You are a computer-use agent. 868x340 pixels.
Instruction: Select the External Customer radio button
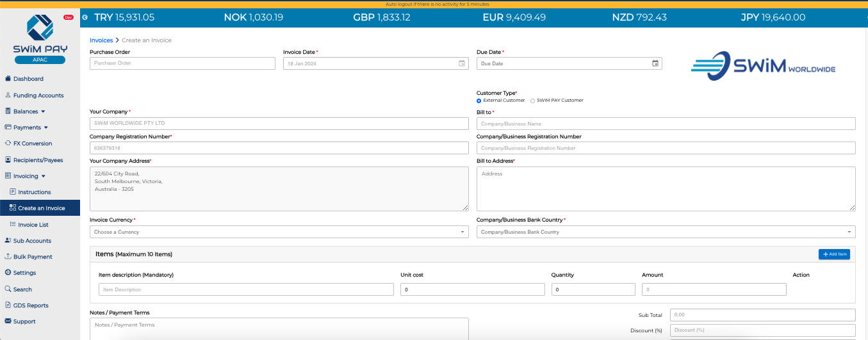pos(479,101)
